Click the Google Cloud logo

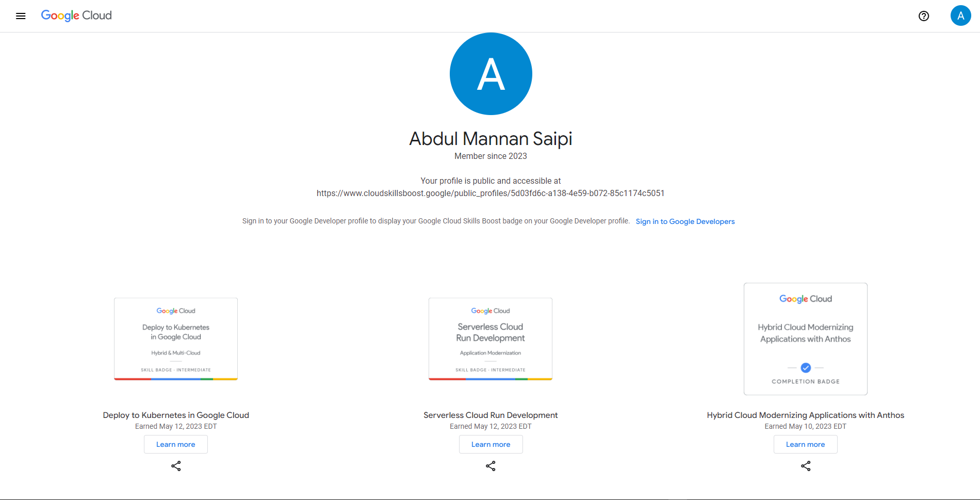click(76, 15)
